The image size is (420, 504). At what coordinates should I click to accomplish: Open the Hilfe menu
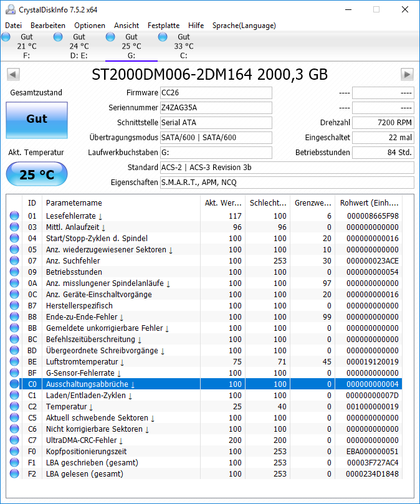point(196,26)
